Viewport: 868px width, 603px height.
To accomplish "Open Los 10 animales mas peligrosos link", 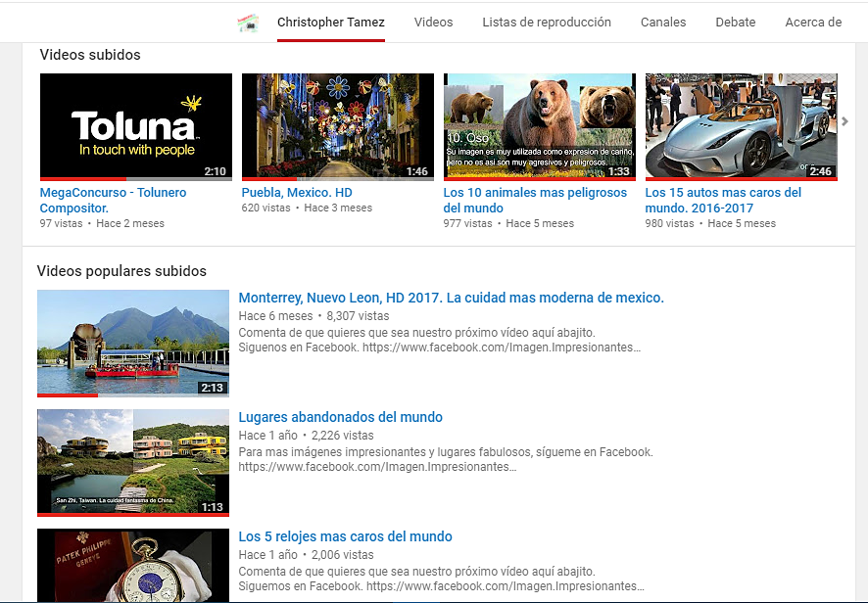I will tap(535, 201).
